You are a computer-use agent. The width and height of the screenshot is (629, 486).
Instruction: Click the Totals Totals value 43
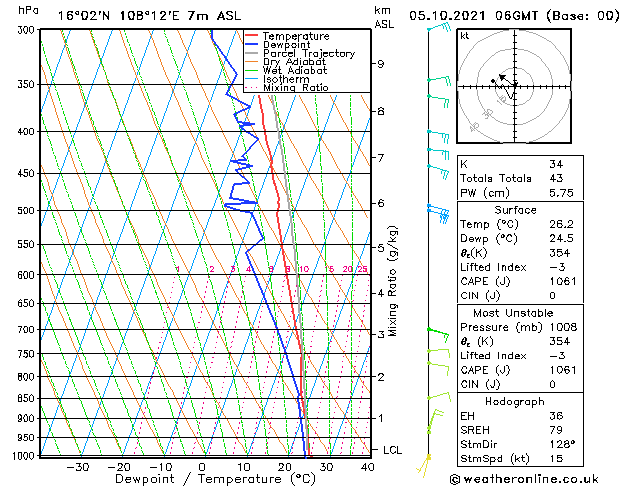[556, 178]
